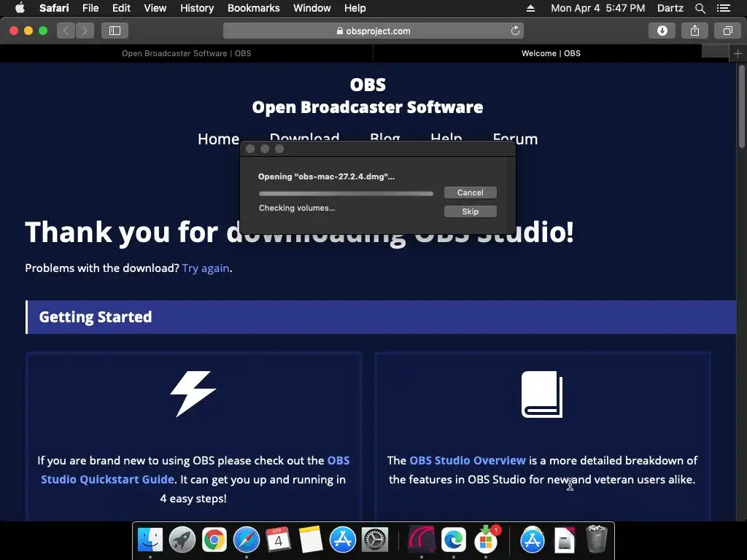Click the Getting Started heading

click(96, 316)
